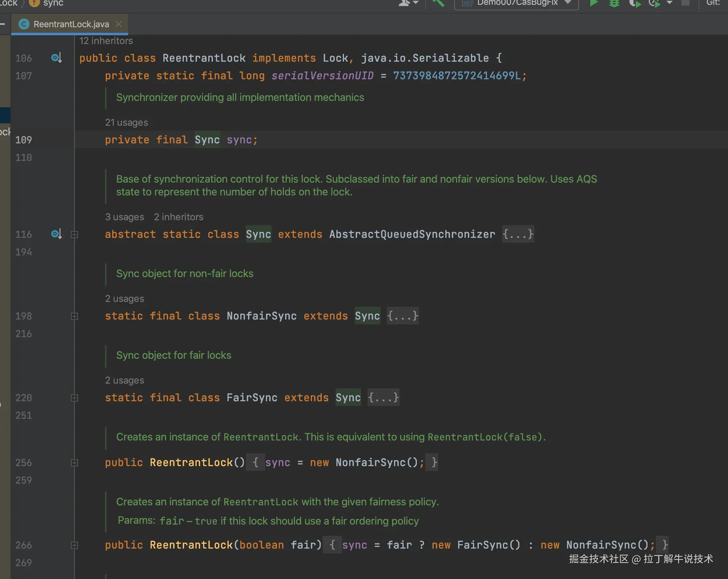
Task: Click AbstractQueuedSynchronizer in the extends clause
Action: pos(412,234)
